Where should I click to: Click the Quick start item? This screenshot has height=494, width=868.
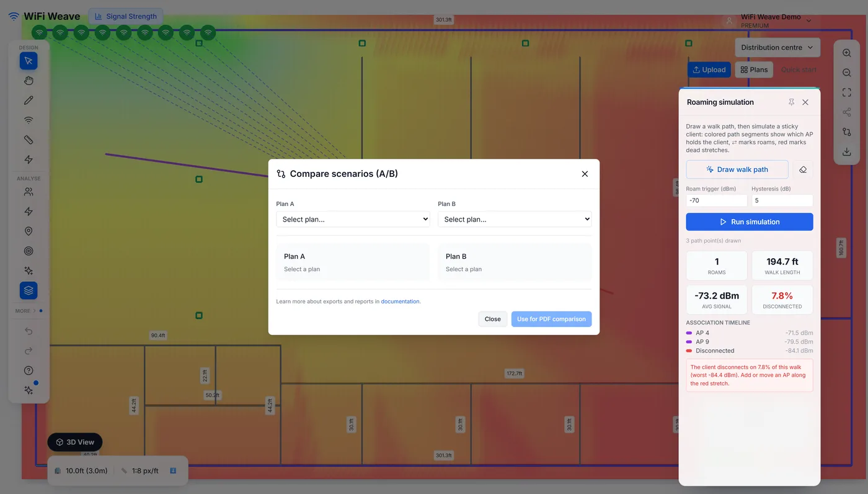point(799,70)
